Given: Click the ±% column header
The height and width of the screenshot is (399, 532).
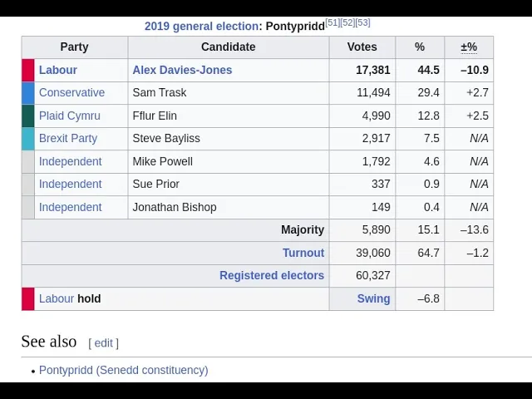Looking at the screenshot, I should [x=469, y=47].
